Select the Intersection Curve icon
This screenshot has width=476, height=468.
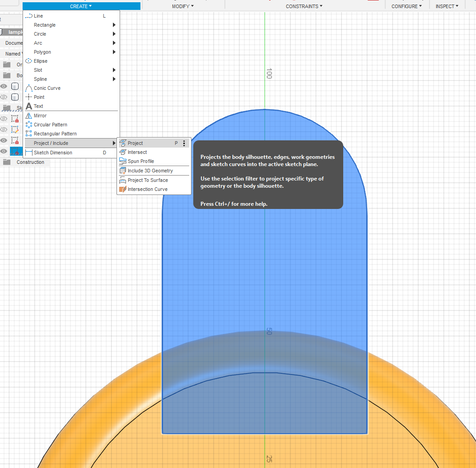123,189
